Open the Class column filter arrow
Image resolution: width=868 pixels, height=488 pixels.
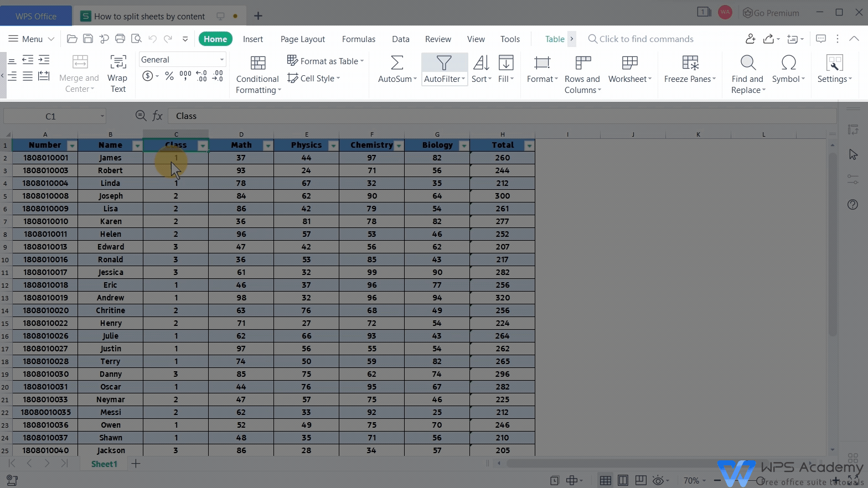coord(203,146)
